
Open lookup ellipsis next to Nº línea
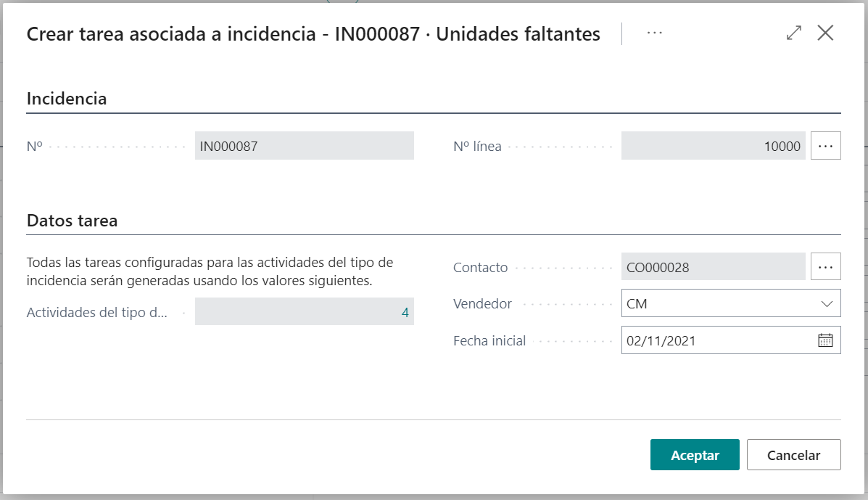click(825, 146)
